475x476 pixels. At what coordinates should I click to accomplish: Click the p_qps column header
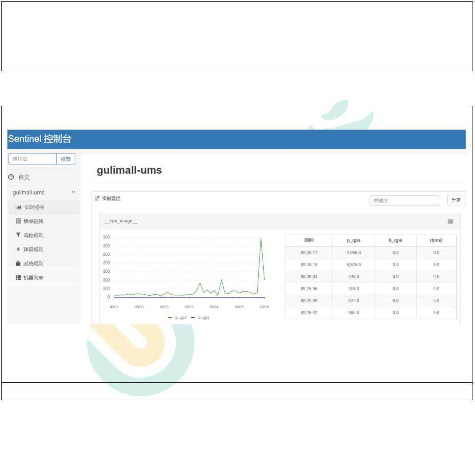point(354,240)
